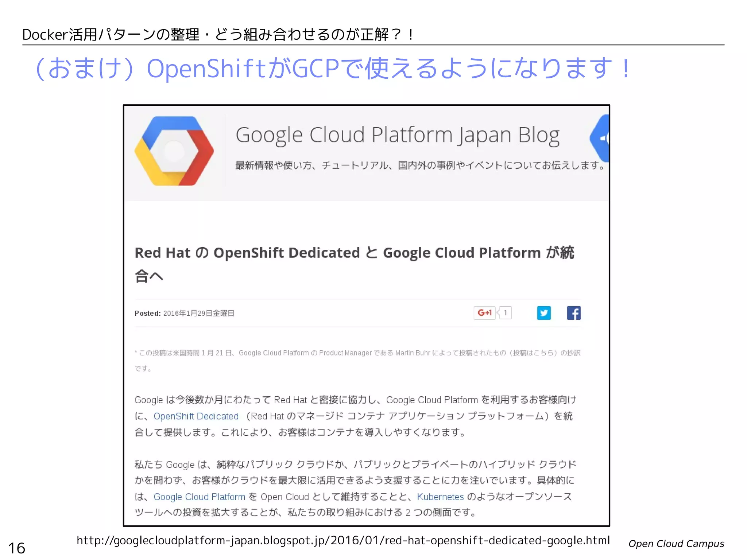Click the gray translation note mentioning Martin Buhr
747x560 pixels.
pyautogui.click(x=357, y=360)
